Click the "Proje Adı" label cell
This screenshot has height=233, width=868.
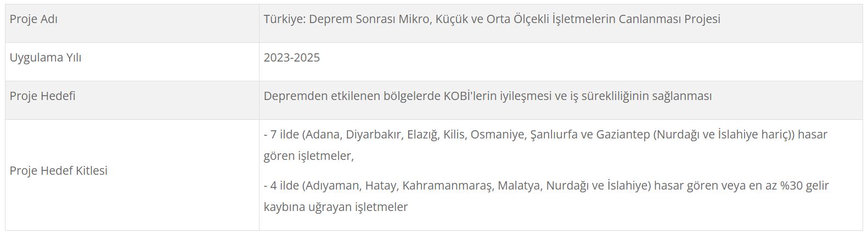click(33, 19)
